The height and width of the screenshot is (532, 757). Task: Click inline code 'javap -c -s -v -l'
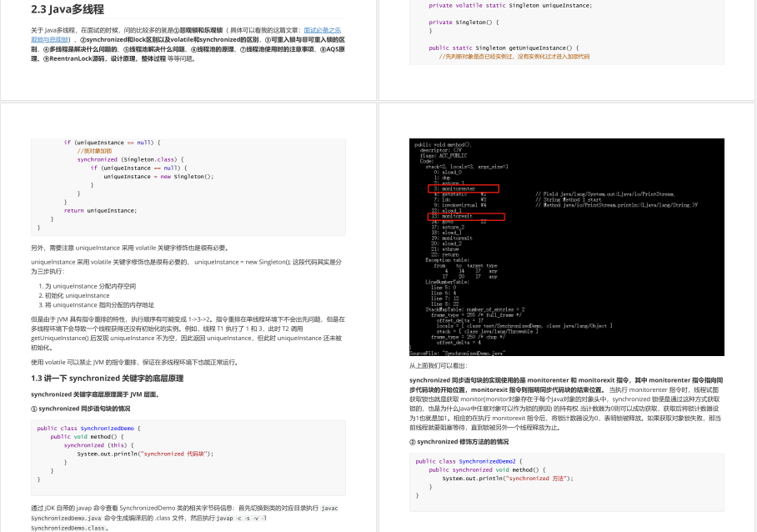click(x=241, y=518)
